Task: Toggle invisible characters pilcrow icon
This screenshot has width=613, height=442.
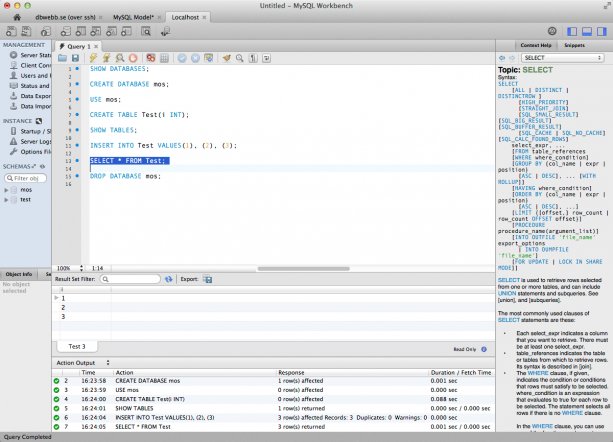Action: [x=253, y=58]
